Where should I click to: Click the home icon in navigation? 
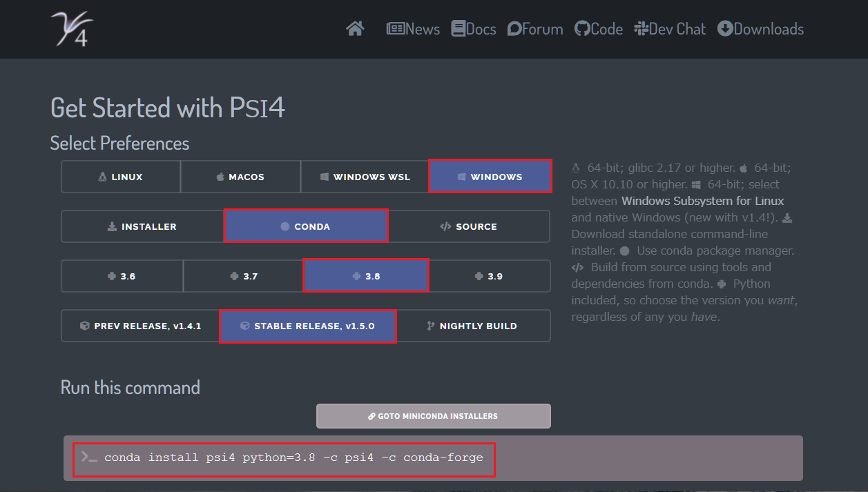(354, 28)
